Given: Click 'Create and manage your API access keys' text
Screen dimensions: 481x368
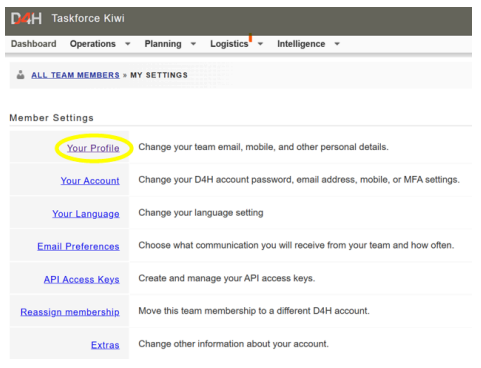Looking at the screenshot, I should click(x=227, y=278).
